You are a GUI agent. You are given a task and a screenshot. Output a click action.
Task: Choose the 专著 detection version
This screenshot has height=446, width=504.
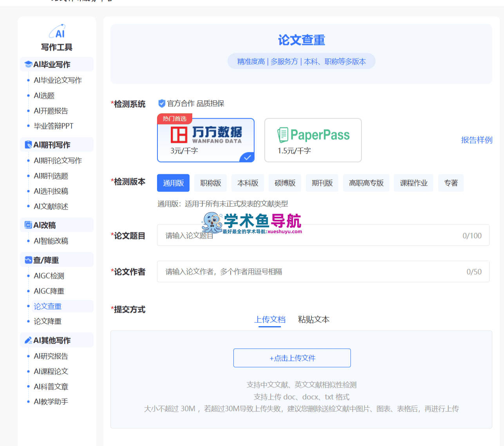click(x=451, y=183)
